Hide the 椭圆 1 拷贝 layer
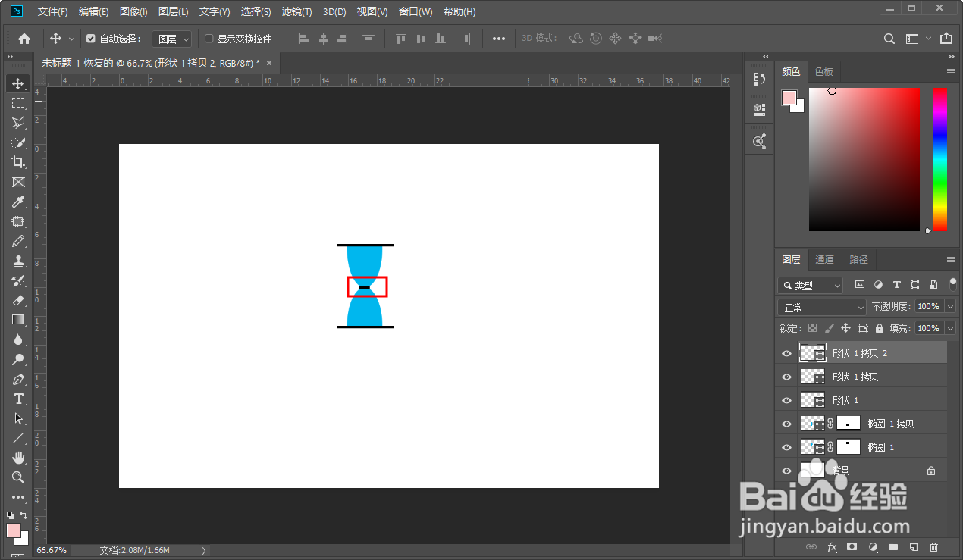The width and height of the screenshot is (963, 560). click(x=786, y=424)
